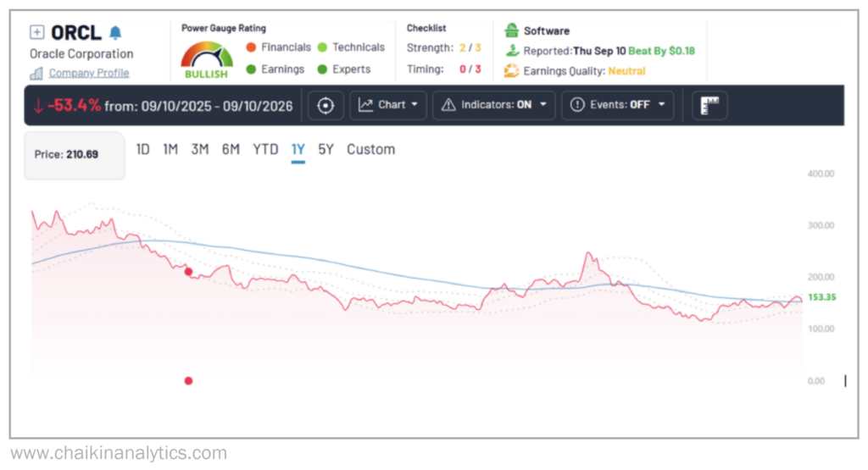Select the 1D time range
Viewport: 868px width, 470px height.
coord(142,149)
